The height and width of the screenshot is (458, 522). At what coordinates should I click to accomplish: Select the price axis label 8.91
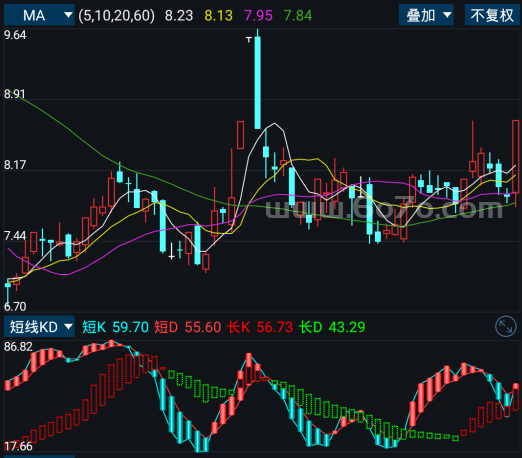pyautogui.click(x=15, y=94)
